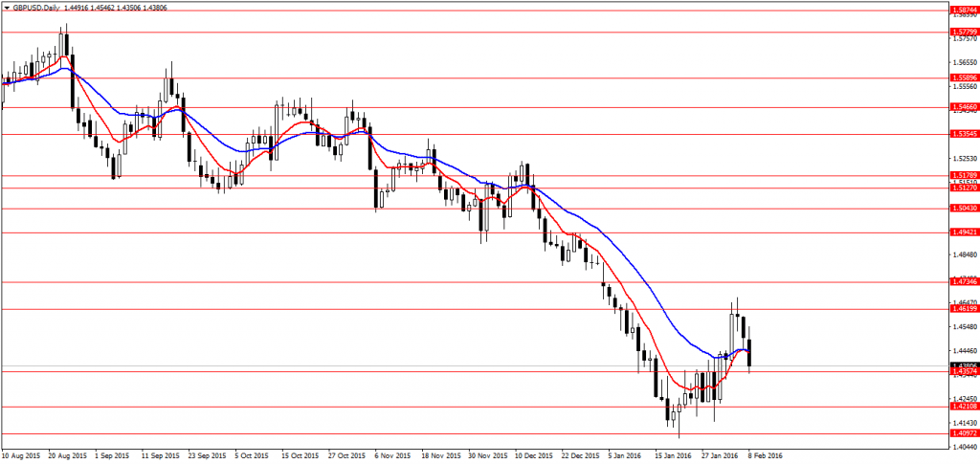Screen dimensions: 980x464
Task: Click the 30 Nov 2015 date label
Action: [487, 456]
